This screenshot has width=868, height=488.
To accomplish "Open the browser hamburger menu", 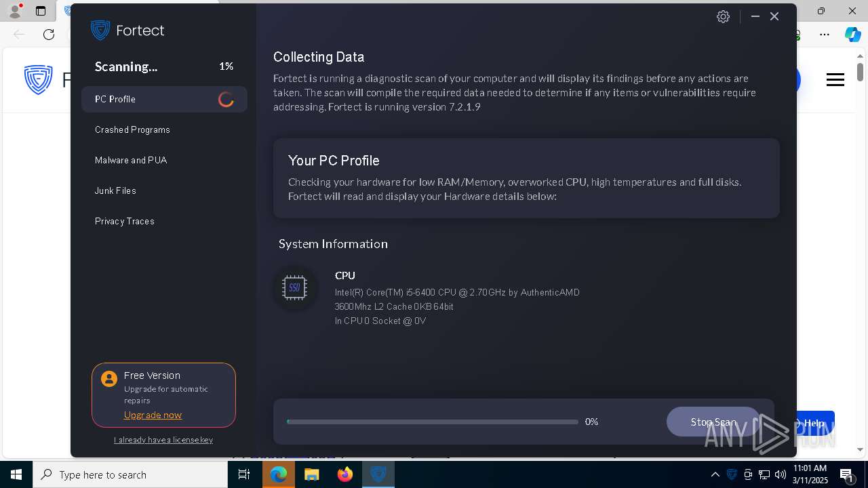I will click(835, 80).
